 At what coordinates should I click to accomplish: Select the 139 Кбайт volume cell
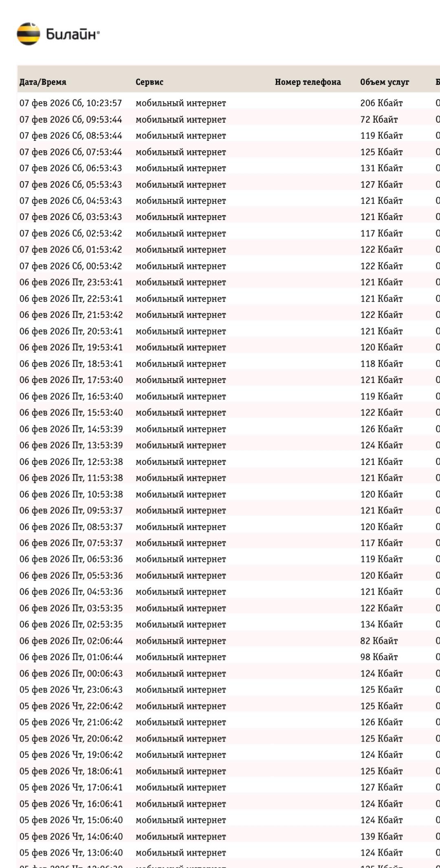381,836
